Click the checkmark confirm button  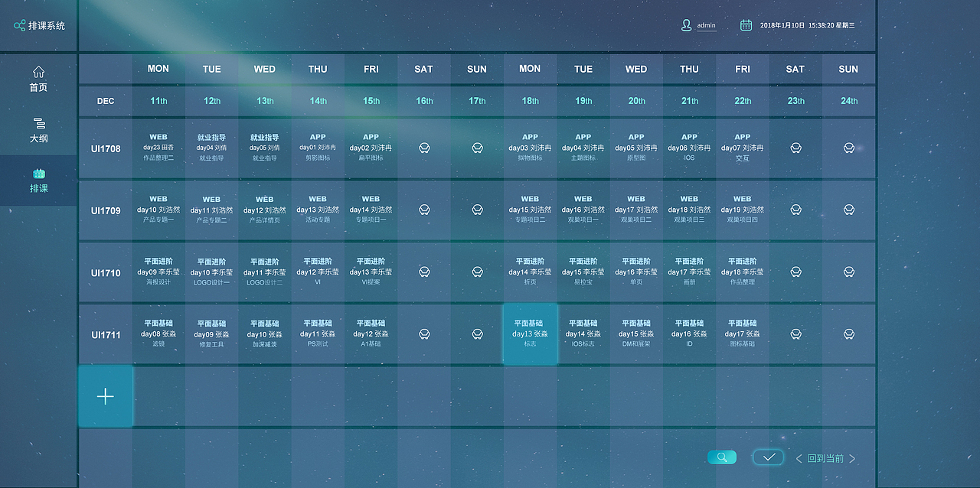click(769, 457)
